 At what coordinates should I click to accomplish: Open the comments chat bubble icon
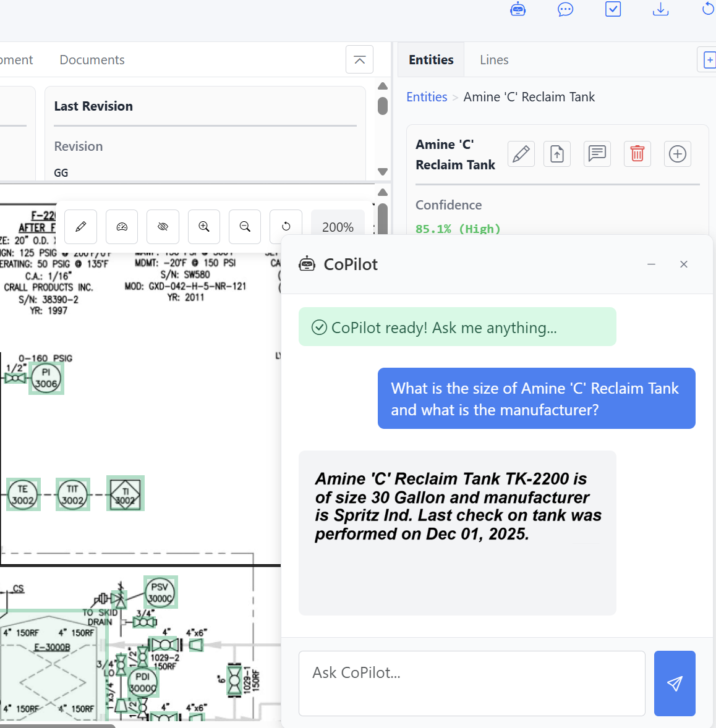point(565,9)
